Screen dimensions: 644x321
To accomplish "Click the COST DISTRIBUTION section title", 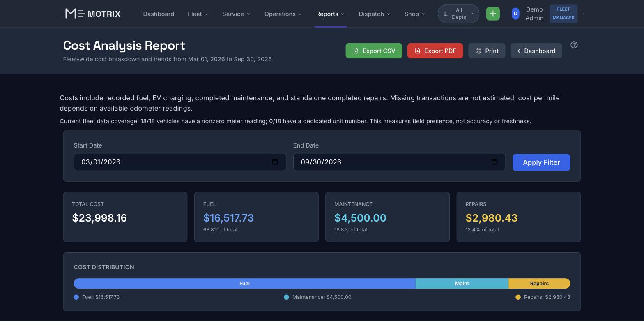I will [104, 267].
